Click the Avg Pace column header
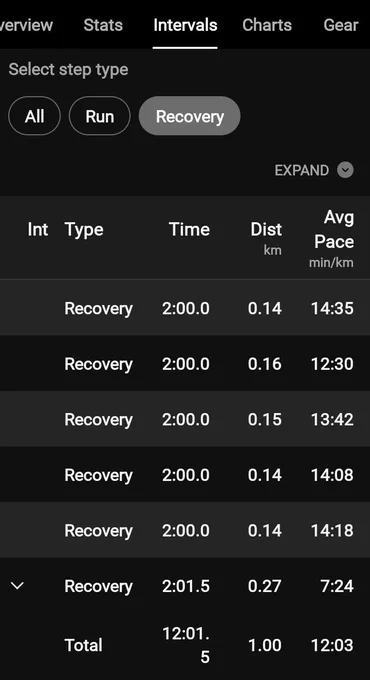 pyautogui.click(x=333, y=239)
